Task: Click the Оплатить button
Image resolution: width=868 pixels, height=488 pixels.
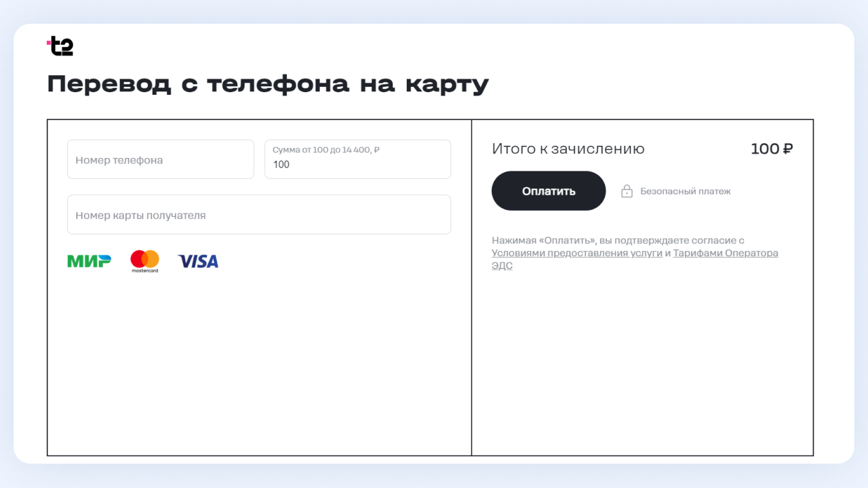Action: pyautogui.click(x=549, y=191)
